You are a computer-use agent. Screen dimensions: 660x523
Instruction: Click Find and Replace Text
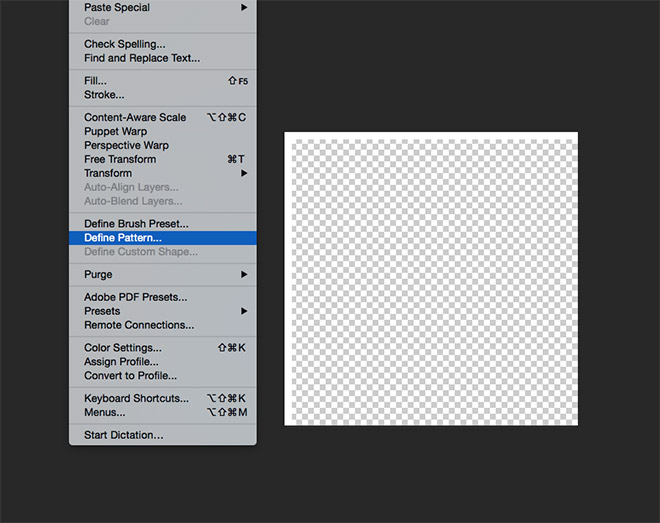tap(142, 58)
